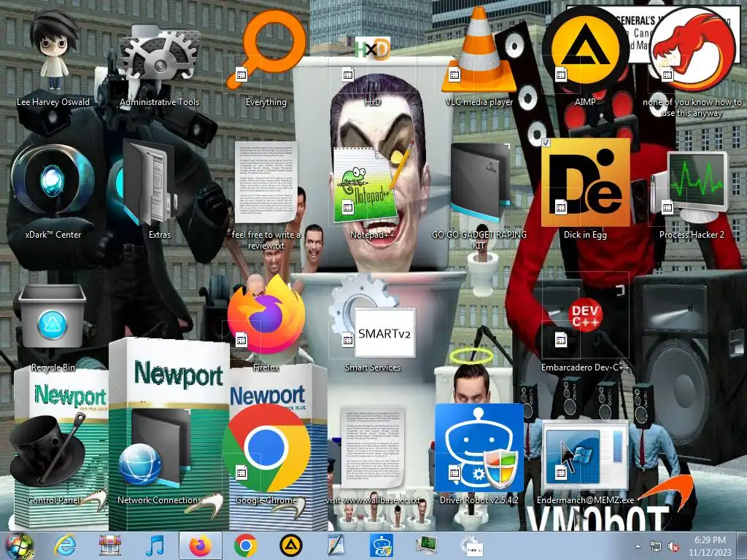Open notepad-and-pen taskbar icon
Screen dimensions: 747x560
(336, 545)
